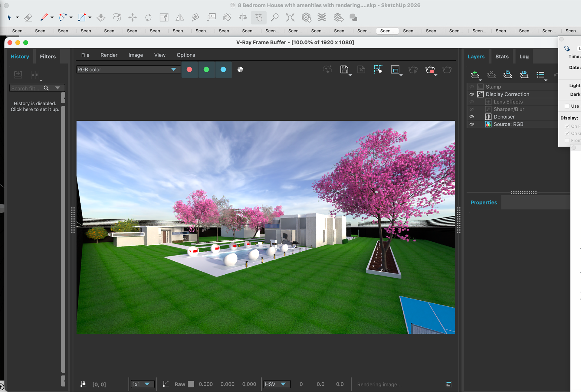Hide the Display Correction layer

[472, 94]
